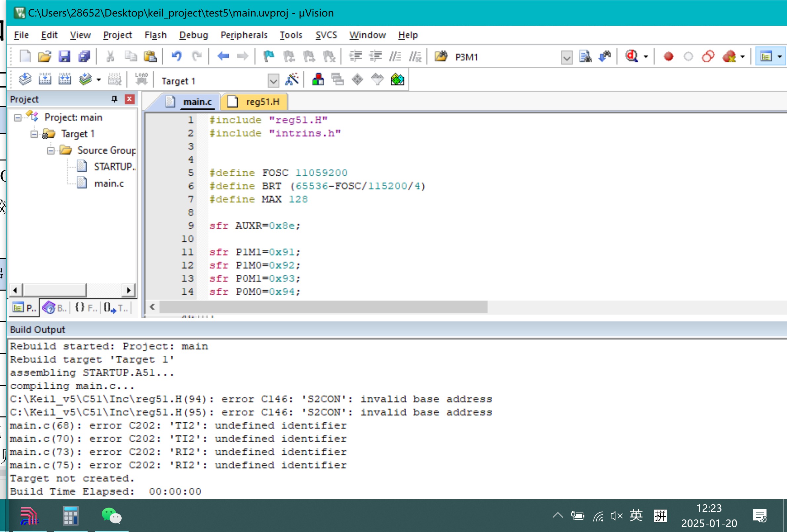787x532 pixels.
Task: Open WeChat from the taskbar
Action: pyautogui.click(x=111, y=516)
